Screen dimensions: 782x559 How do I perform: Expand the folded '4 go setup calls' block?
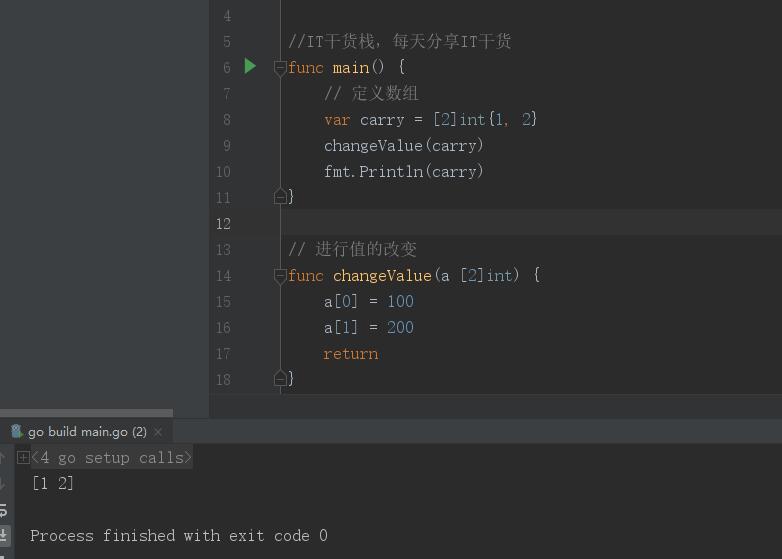click(x=23, y=458)
